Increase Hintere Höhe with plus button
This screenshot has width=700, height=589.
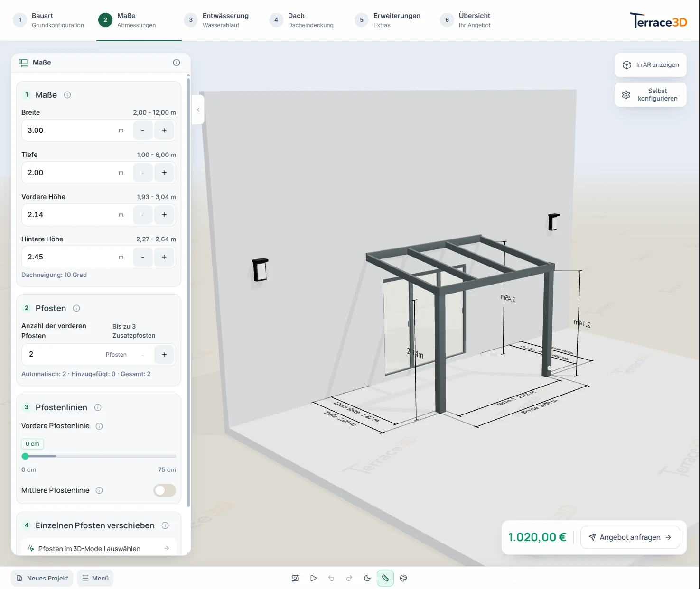click(164, 257)
